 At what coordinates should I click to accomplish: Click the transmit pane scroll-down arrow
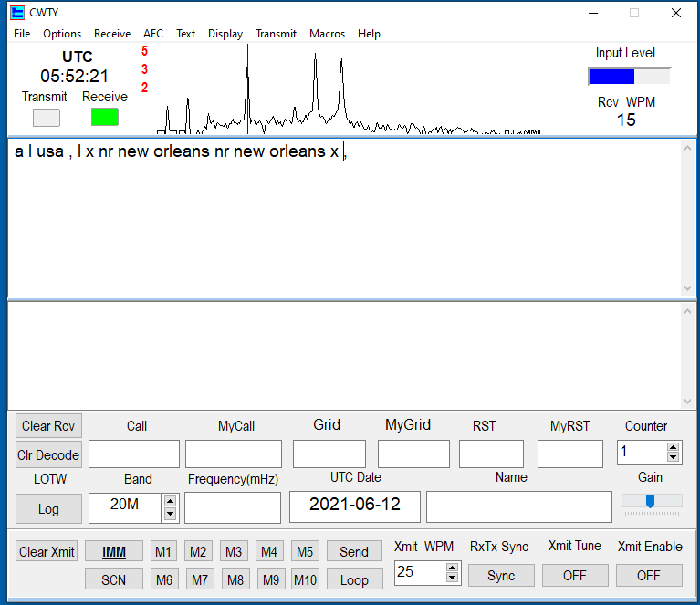click(687, 402)
